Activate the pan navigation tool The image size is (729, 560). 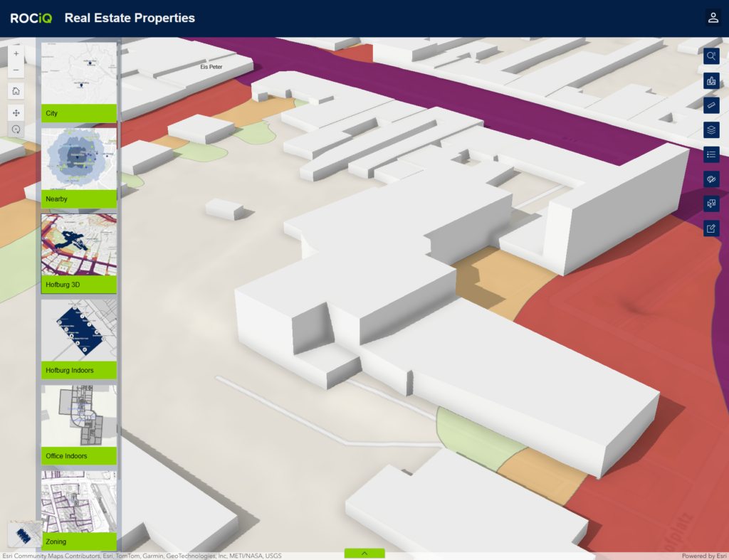[x=16, y=113]
